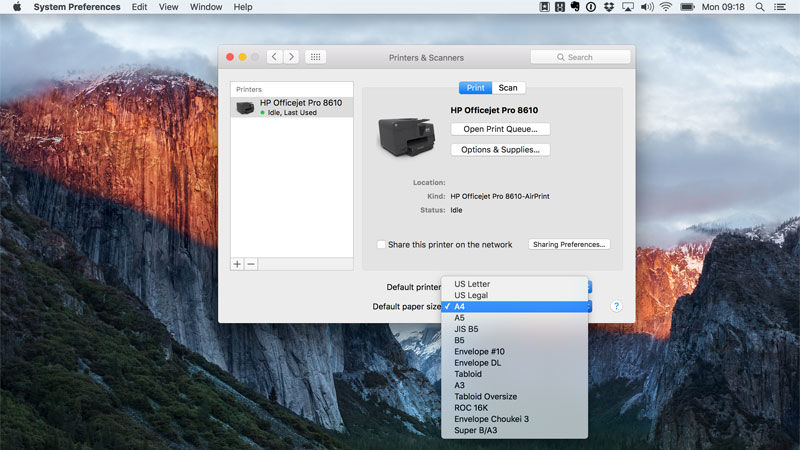Switch to the Print tab
Image resolution: width=800 pixels, height=450 pixels.
(476, 88)
